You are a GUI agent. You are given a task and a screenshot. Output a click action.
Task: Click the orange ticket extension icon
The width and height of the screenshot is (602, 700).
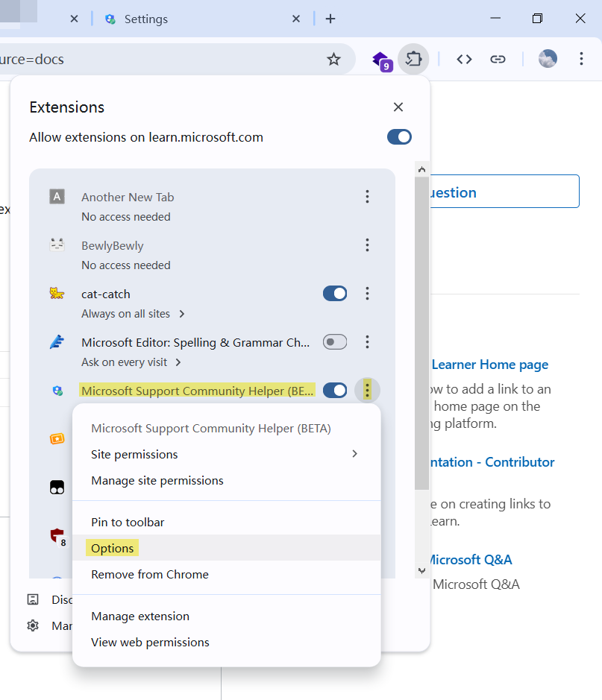tap(57, 439)
